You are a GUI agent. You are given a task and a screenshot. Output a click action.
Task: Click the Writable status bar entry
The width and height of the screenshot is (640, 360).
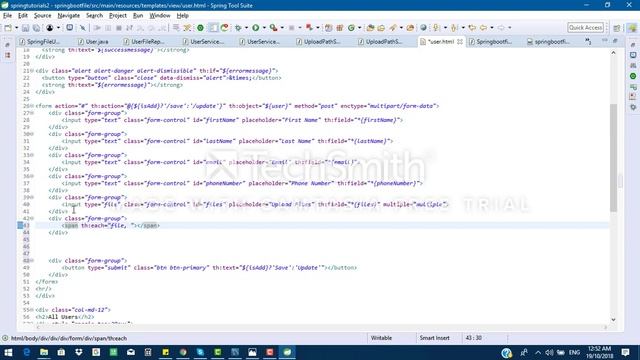click(x=381, y=338)
